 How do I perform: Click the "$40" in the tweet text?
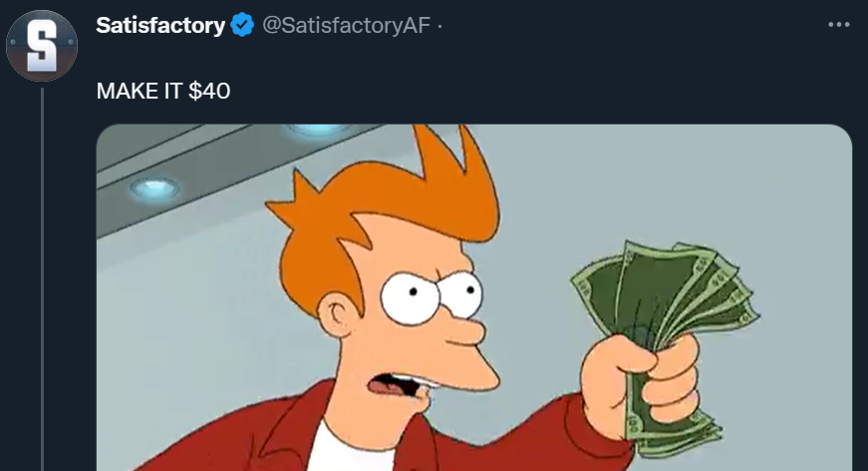point(209,91)
